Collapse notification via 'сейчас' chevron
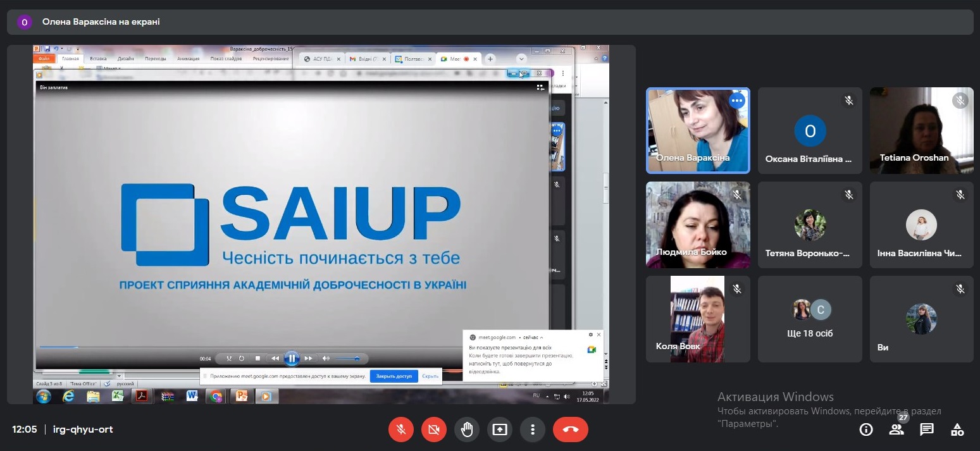Viewport: 980px width, 451px height. click(x=542, y=337)
